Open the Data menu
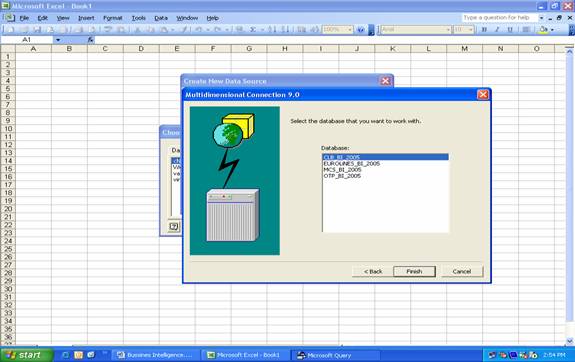Image resolution: width=575 pixels, height=362 pixels. coord(161,18)
